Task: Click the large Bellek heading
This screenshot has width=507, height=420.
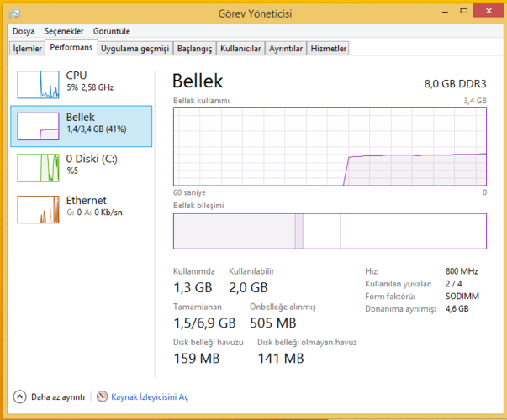Action: 198,81
